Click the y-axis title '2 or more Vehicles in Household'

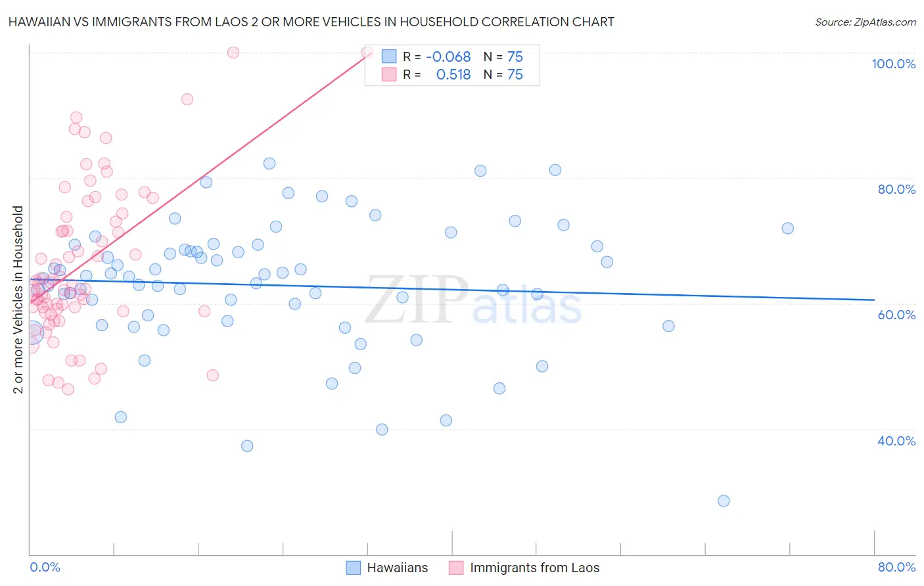coord(18,300)
